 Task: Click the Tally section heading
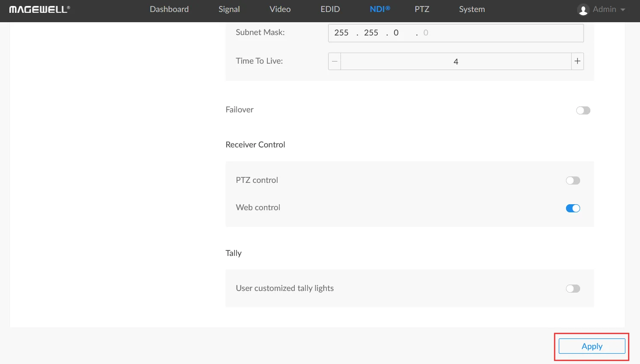coord(234,253)
